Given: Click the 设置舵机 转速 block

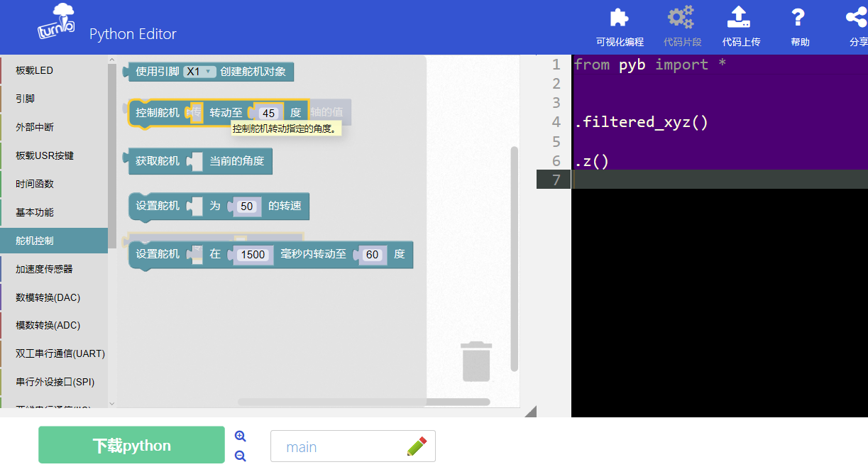Looking at the screenshot, I should coord(219,207).
